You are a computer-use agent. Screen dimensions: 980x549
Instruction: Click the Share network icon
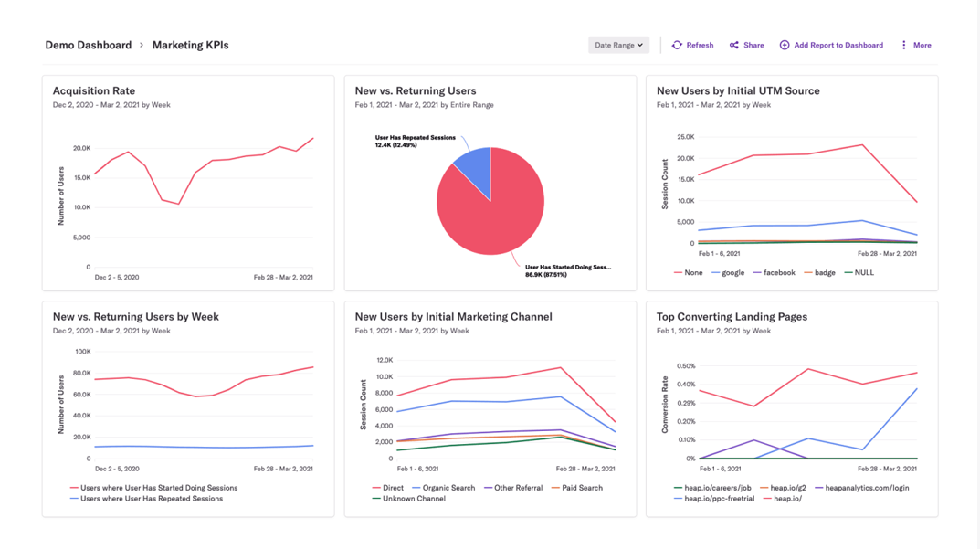(734, 45)
